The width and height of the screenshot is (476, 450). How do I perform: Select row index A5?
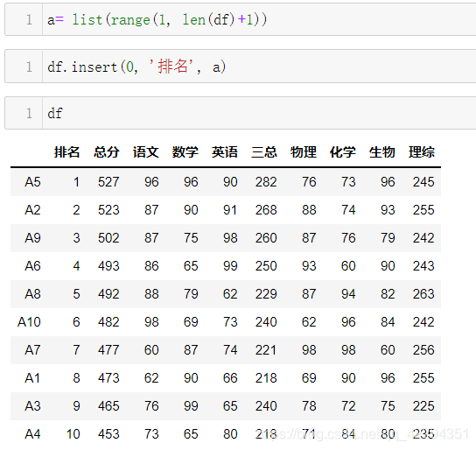32,182
